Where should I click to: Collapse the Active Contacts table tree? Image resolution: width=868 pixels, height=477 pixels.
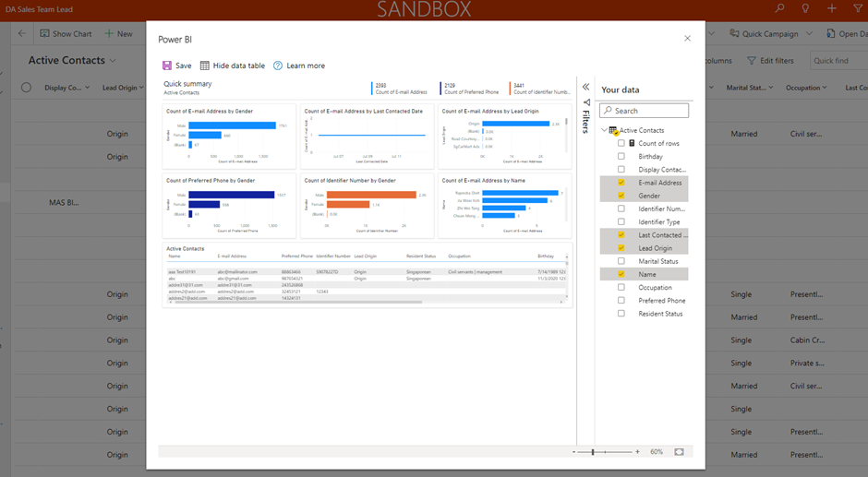pyautogui.click(x=604, y=130)
